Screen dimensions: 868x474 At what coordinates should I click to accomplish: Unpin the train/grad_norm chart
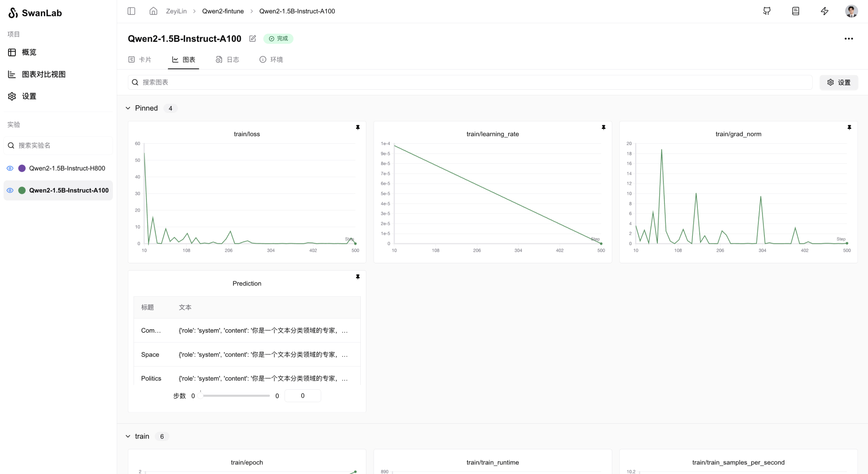click(x=849, y=127)
